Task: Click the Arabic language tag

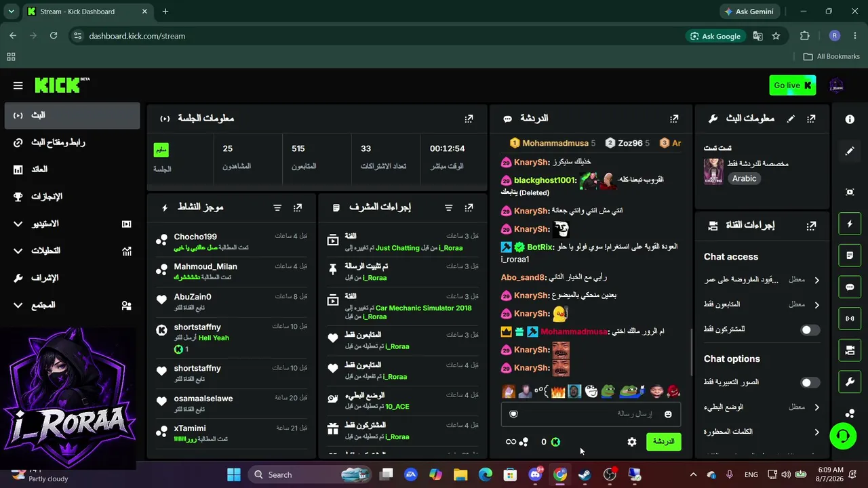Action: point(744,179)
